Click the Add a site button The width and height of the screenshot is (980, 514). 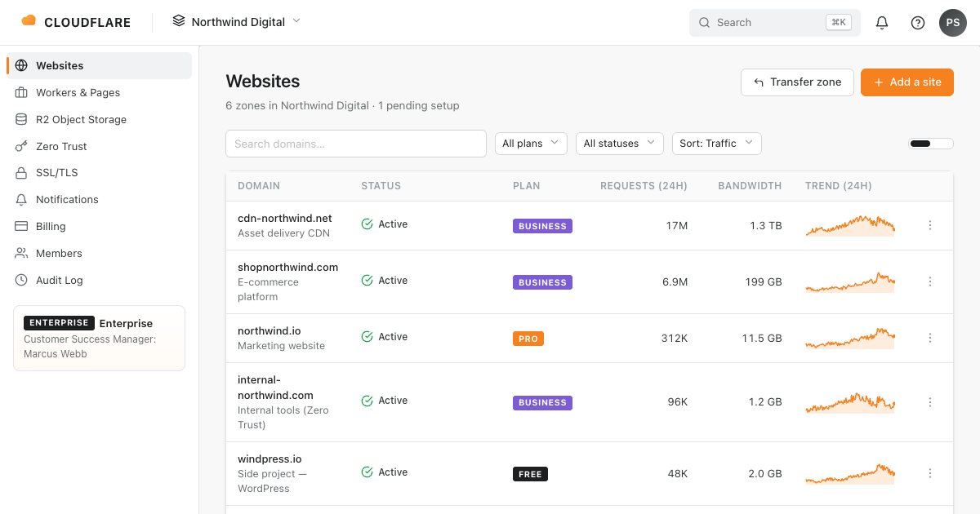[907, 82]
